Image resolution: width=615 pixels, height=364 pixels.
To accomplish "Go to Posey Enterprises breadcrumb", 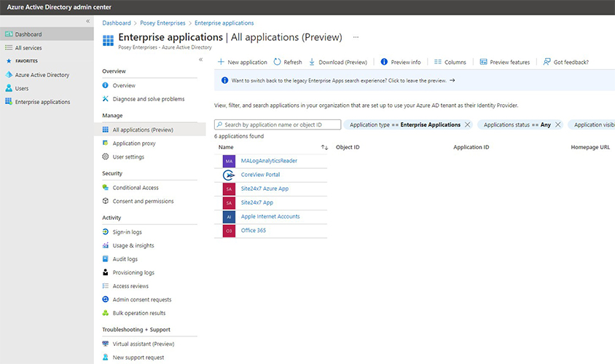I will [162, 23].
